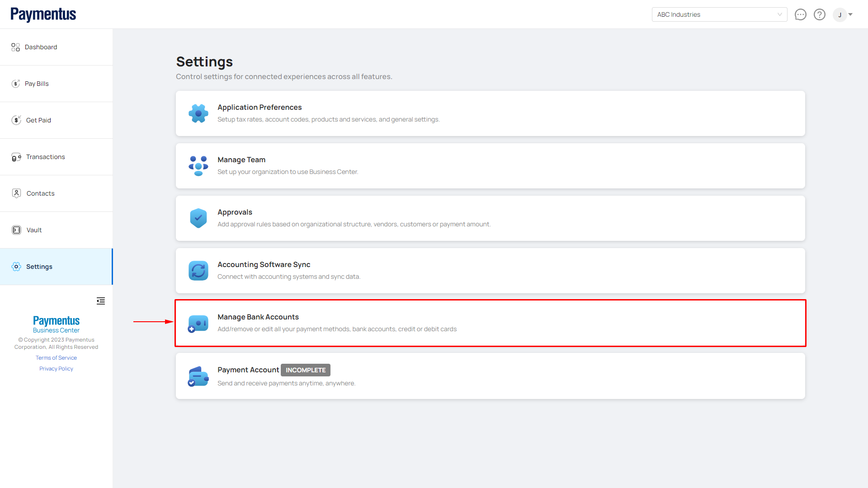Click the Manage Bank Accounts icon
The height and width of the screenshot is (488, 868).
point(198,324)
